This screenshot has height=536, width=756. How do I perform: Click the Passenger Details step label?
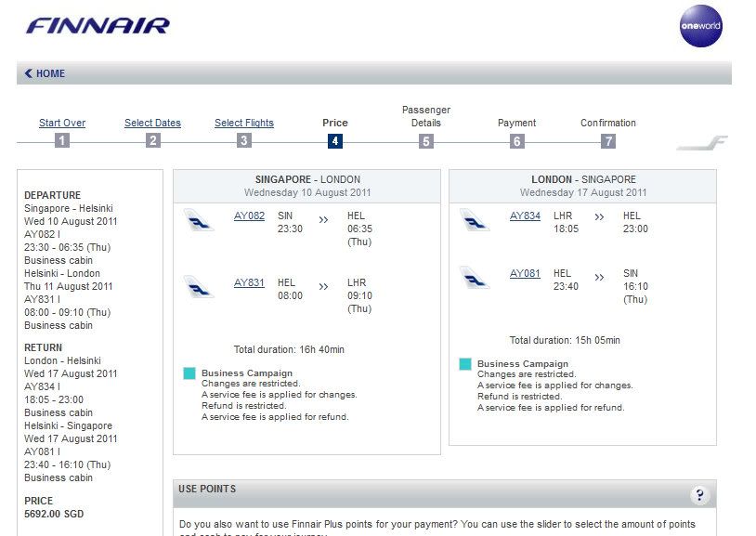[426, 116]
